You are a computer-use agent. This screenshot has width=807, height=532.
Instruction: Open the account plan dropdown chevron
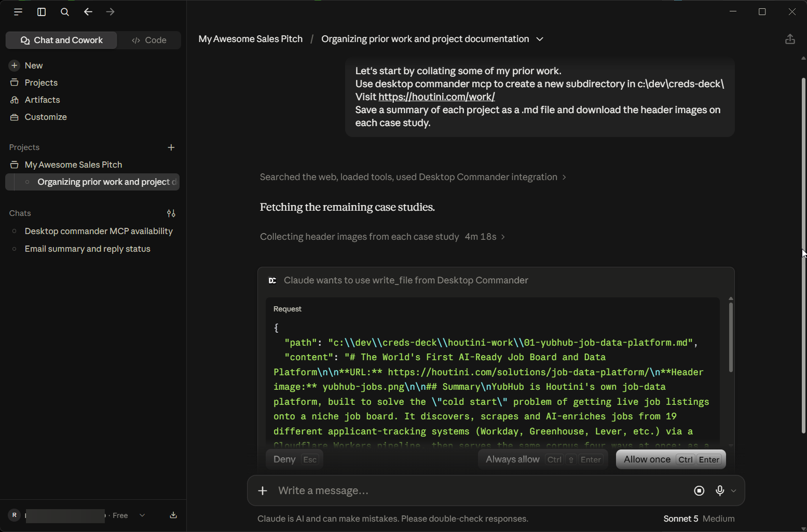click(142, 515)
